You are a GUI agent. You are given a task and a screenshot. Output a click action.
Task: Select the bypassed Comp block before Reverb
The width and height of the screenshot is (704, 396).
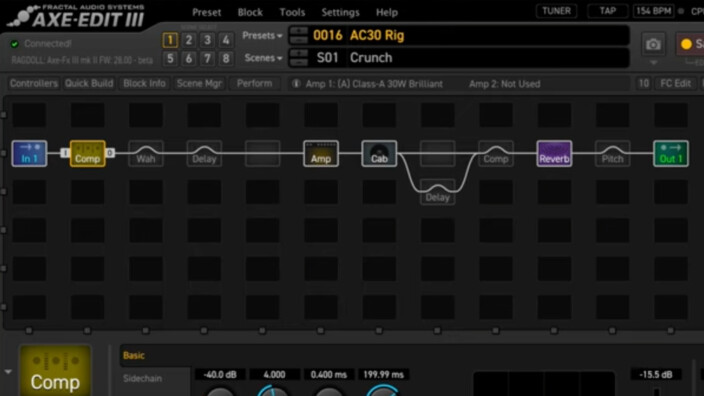click(x=496, y=154)
